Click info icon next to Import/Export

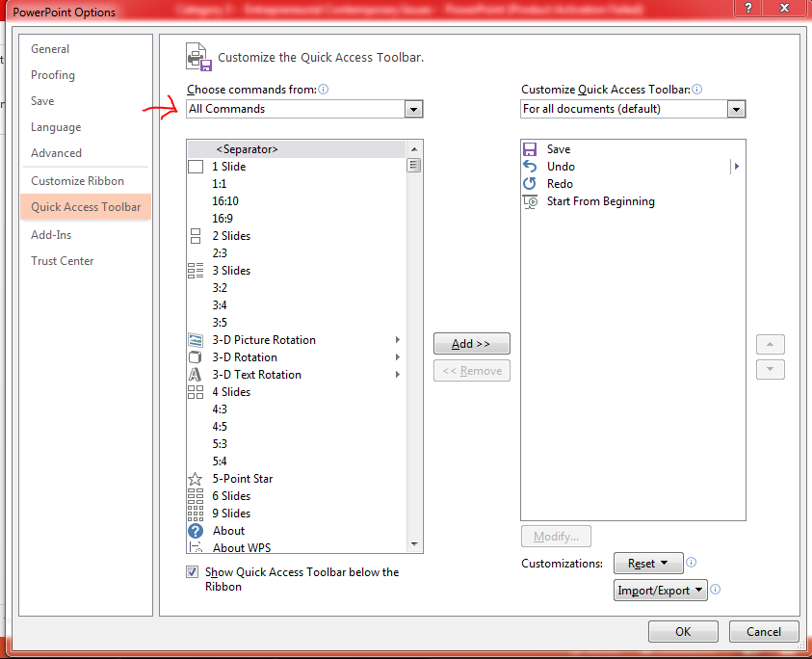(x=715, y=589)
